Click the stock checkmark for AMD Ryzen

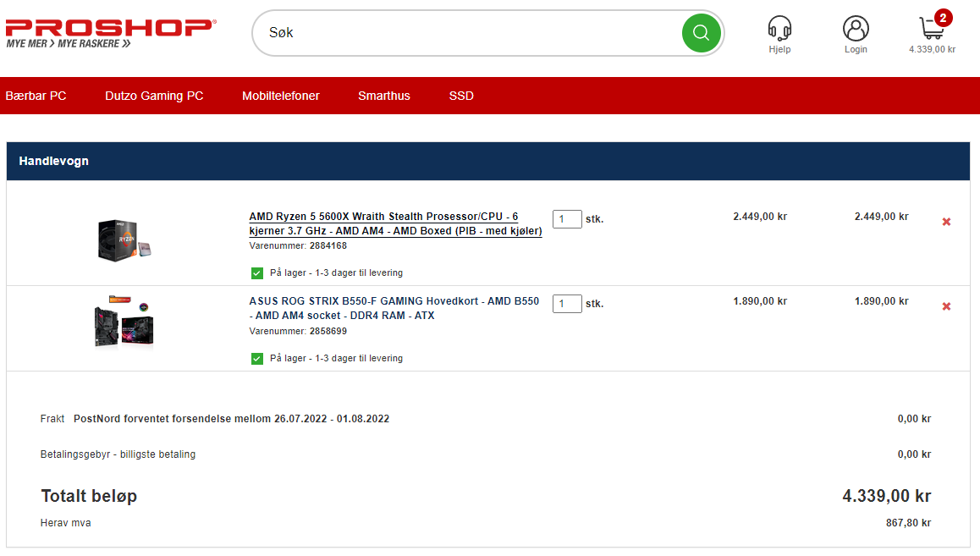point(257,273)
